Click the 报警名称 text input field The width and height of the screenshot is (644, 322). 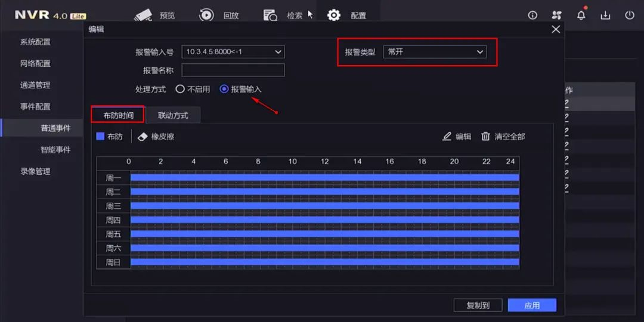pyautogui.click(x=233, y=70)
